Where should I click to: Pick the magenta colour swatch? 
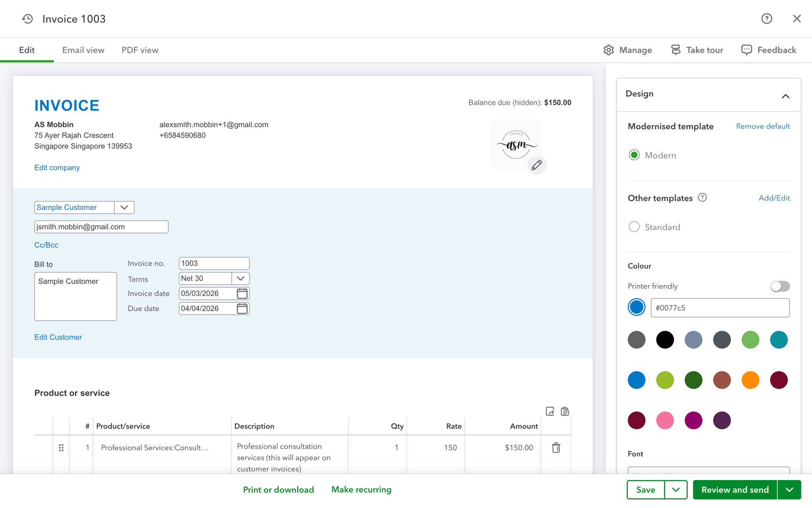click(x=694, y=420)
